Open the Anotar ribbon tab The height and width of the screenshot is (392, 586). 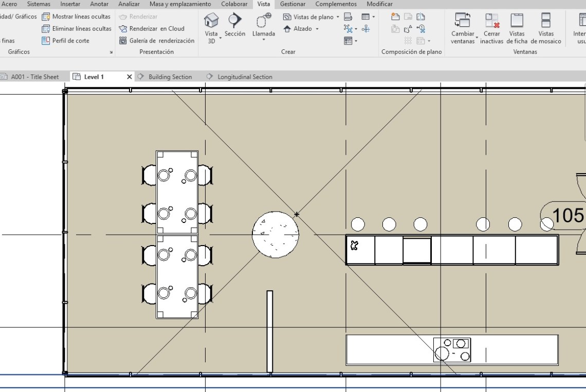(x=99, y=4)
